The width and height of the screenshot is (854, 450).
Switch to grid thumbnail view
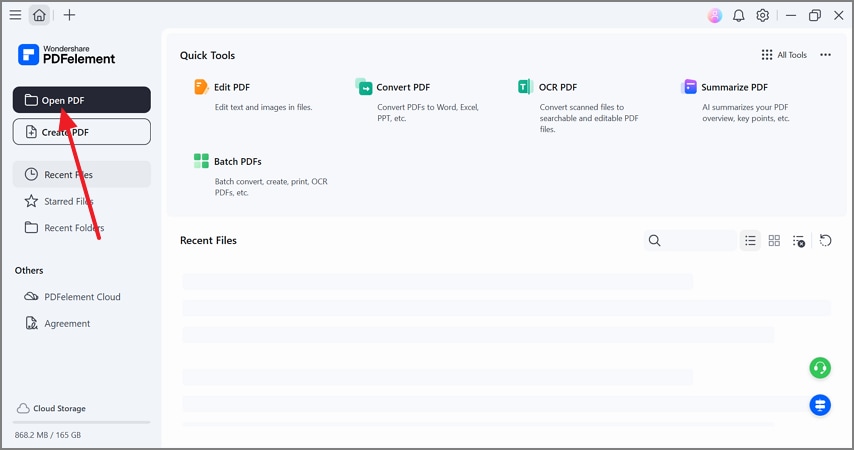click(x=774, y=240)
